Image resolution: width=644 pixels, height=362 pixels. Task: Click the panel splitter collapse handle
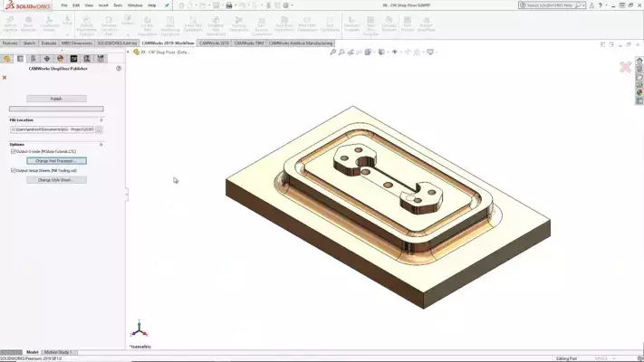coord(127,195)
